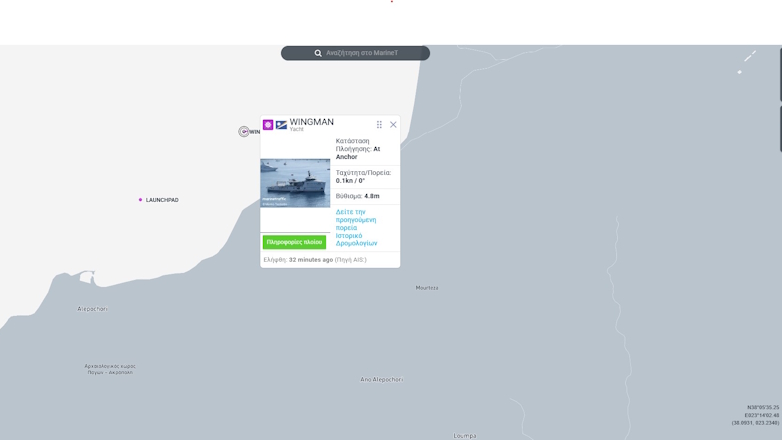The height and width of the screenshot is (440, 782).
Task: Click the upper dark panel tab on right edge
Action: 780,73
